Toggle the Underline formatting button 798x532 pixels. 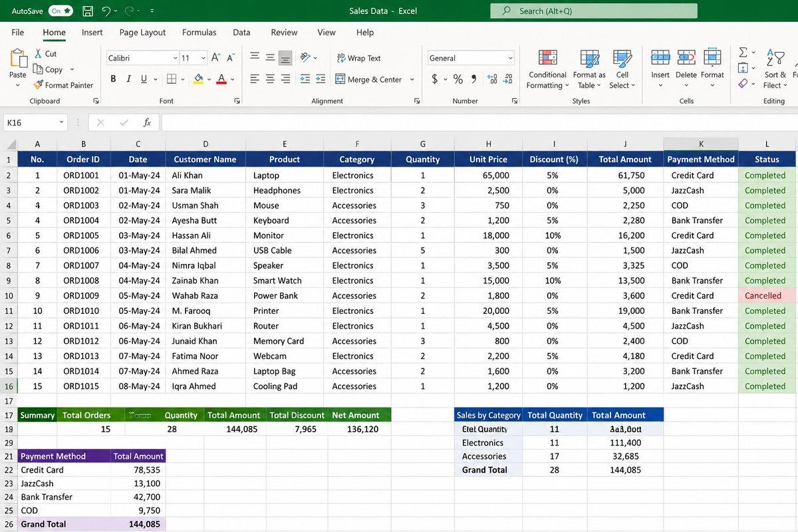[144, 79]
